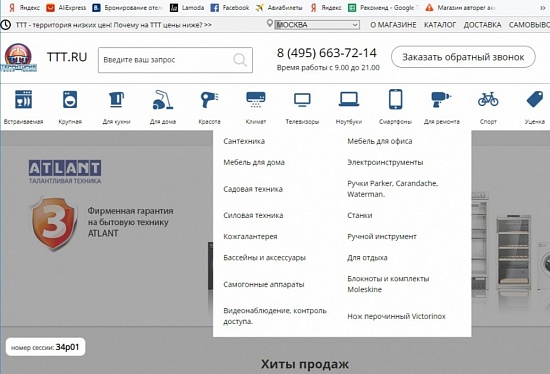Open the Для ремонта drill icon
Image resolution: width=550 pixels, height=374 pixels.
click(x=441, y=100)
